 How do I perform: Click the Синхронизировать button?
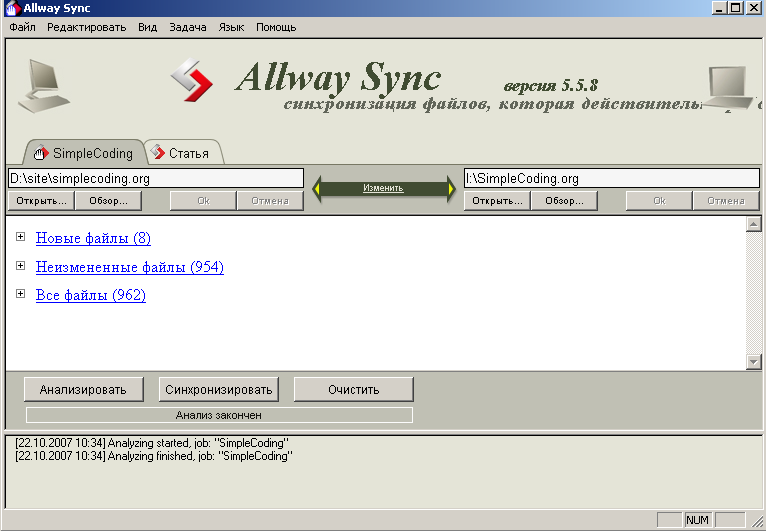click(218, 389)
